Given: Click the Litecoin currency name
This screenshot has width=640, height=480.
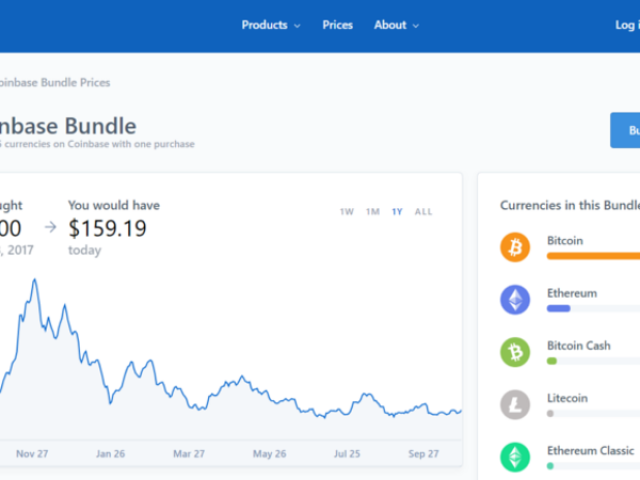Looking at the screenshot, I should point(567,398).
